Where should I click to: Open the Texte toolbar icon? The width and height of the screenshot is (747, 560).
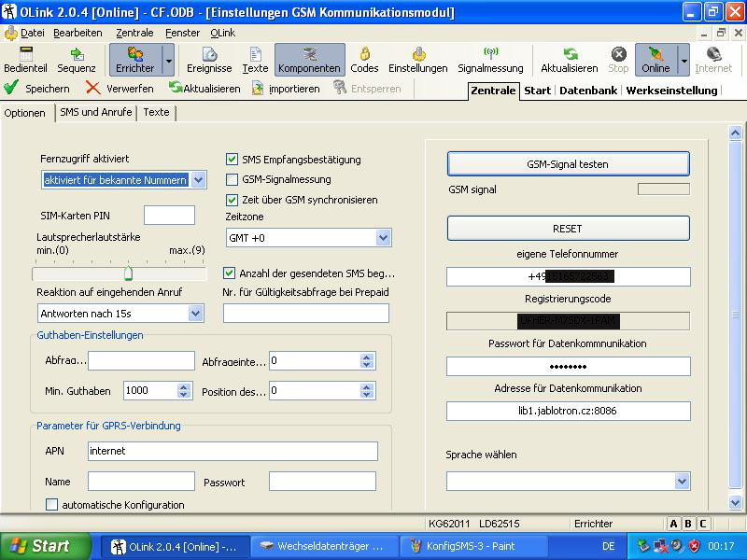(x=255, y=55)
